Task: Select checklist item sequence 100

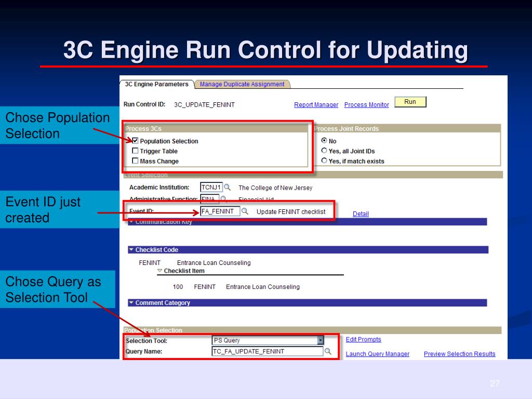Action: click(178, 287)
